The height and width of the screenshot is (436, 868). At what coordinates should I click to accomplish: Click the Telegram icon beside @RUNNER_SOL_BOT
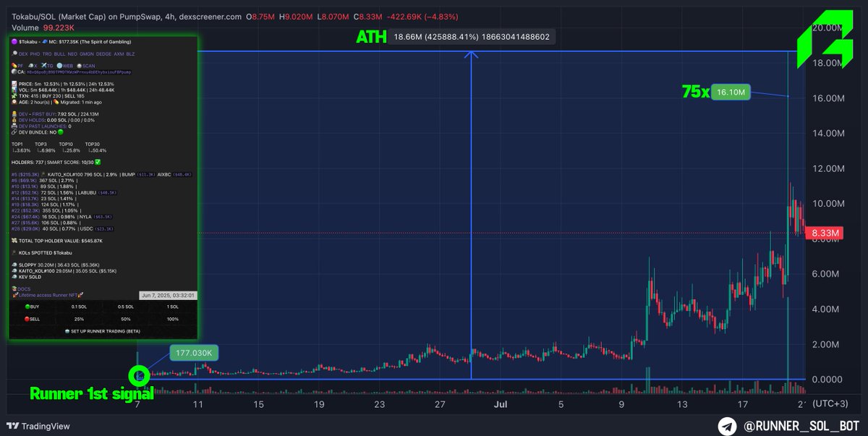click(726, 424)
